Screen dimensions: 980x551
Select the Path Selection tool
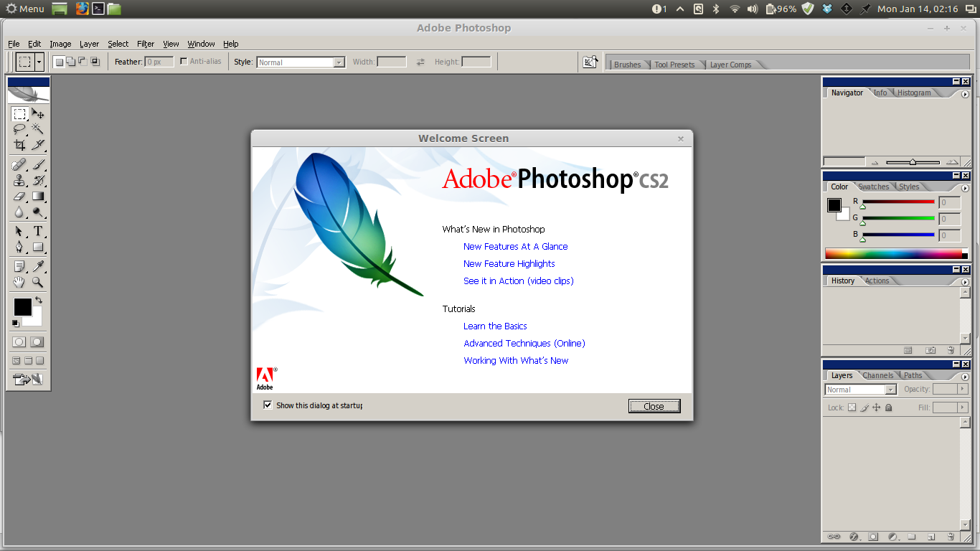(x=20, y=231)
